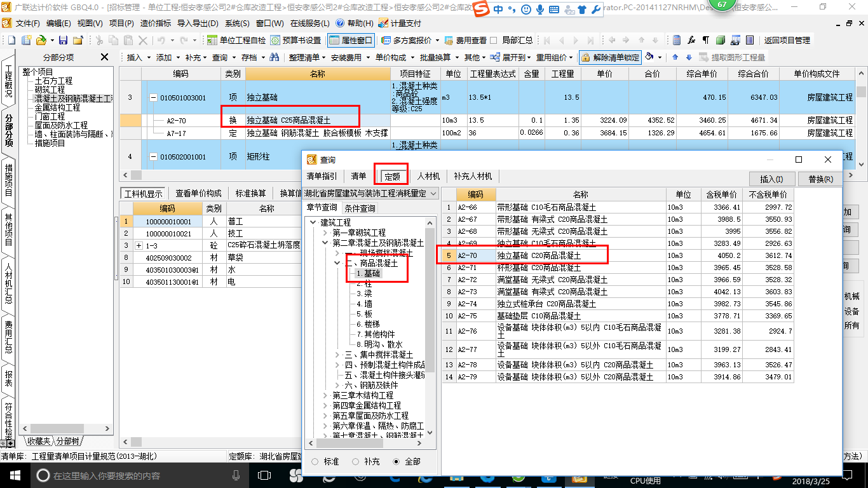
Task: Switch to 人材机 tab in query dialog
Action: pyautogui.click(x=428, y=176)
